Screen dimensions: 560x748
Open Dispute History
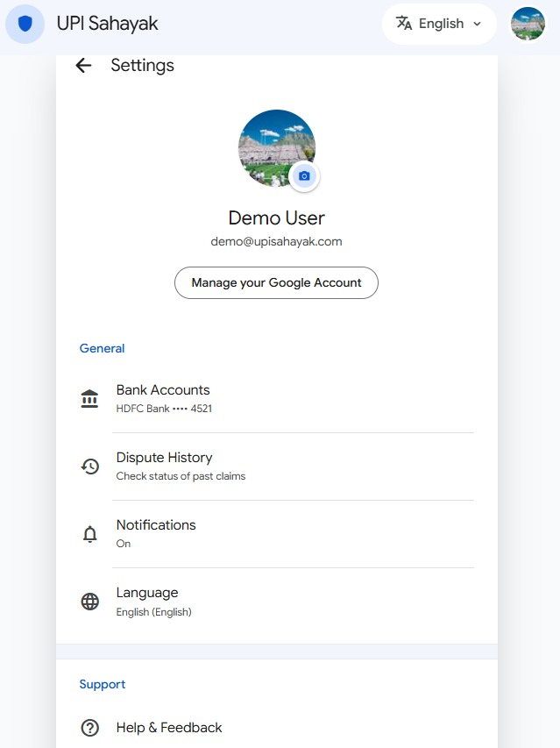pyautogui.click(x=277, y=467)
